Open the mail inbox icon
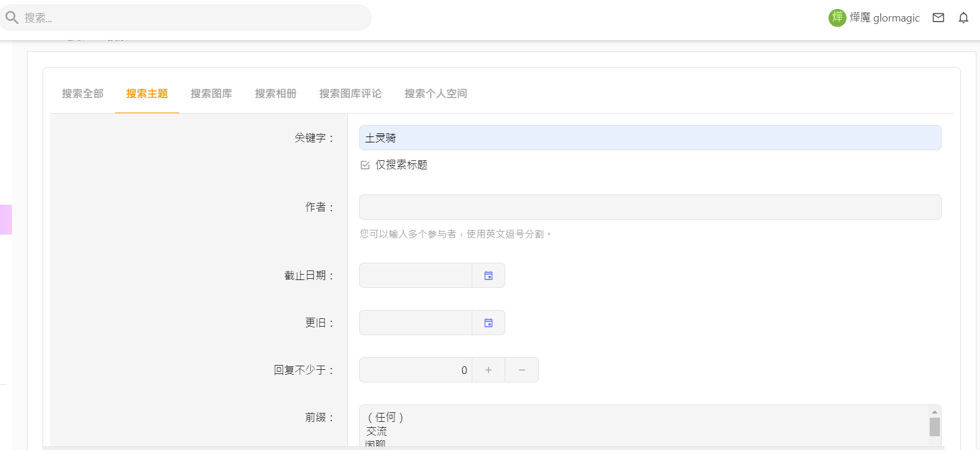Image resolution: width=980 pixels, height=450 pixels. point(938,18)
